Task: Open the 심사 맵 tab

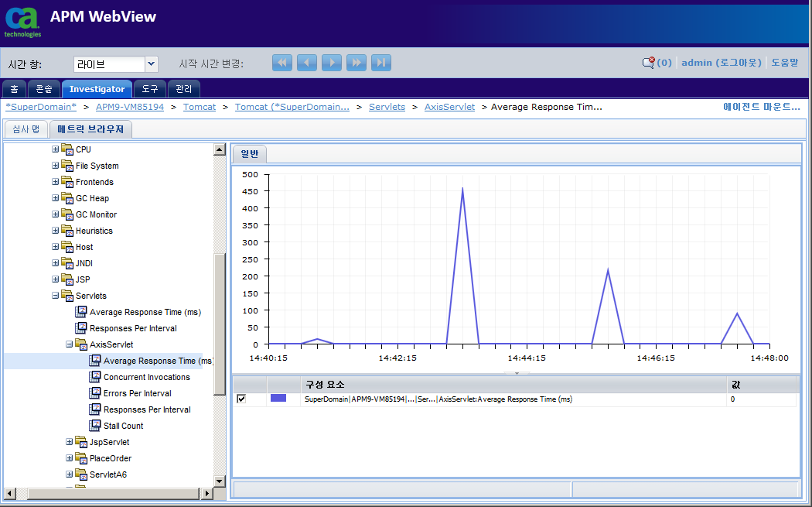Action: pos(26,129)
